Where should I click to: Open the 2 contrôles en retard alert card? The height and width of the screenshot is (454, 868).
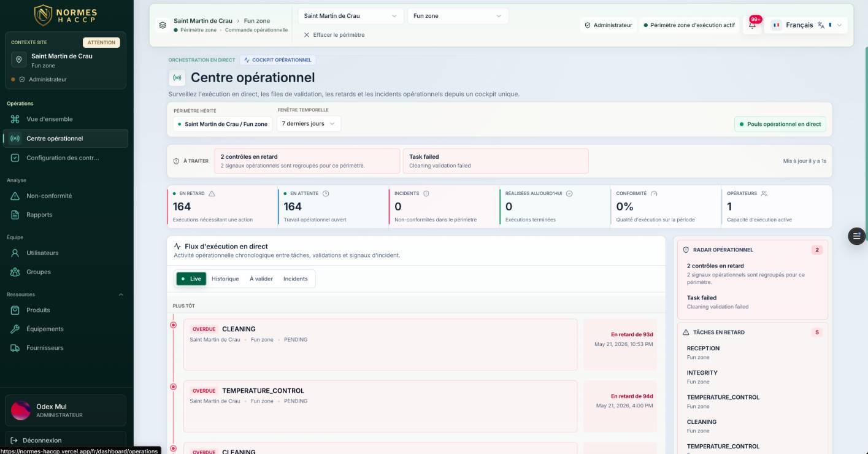(x=307, y=161)
